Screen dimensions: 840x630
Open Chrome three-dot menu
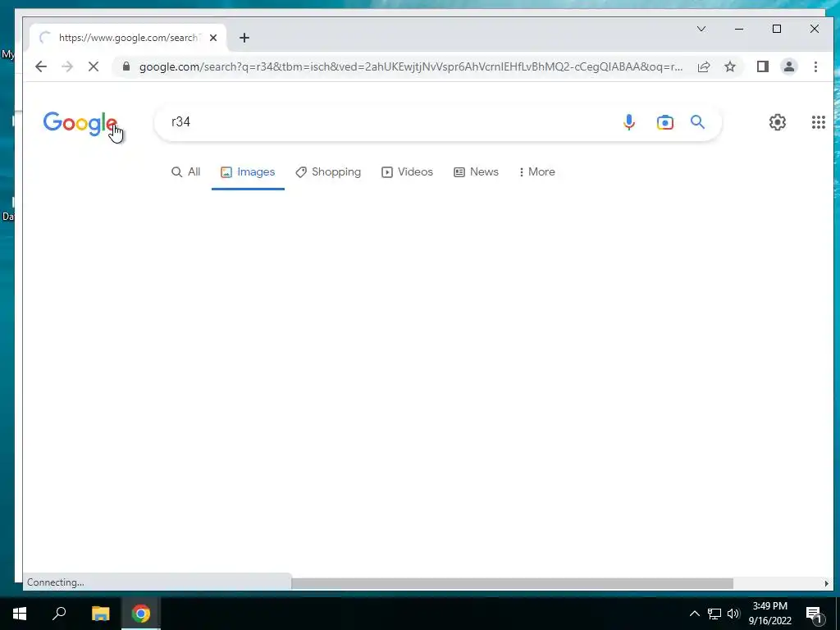point(815,66)
